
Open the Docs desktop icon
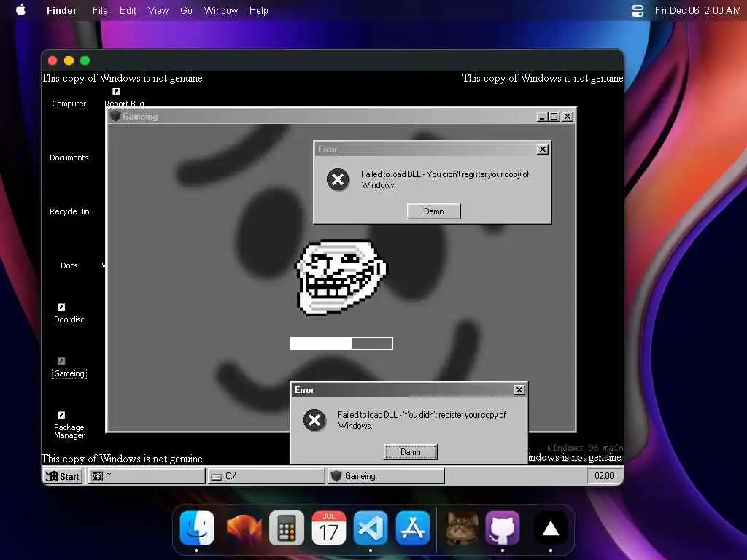pos(69,265)
